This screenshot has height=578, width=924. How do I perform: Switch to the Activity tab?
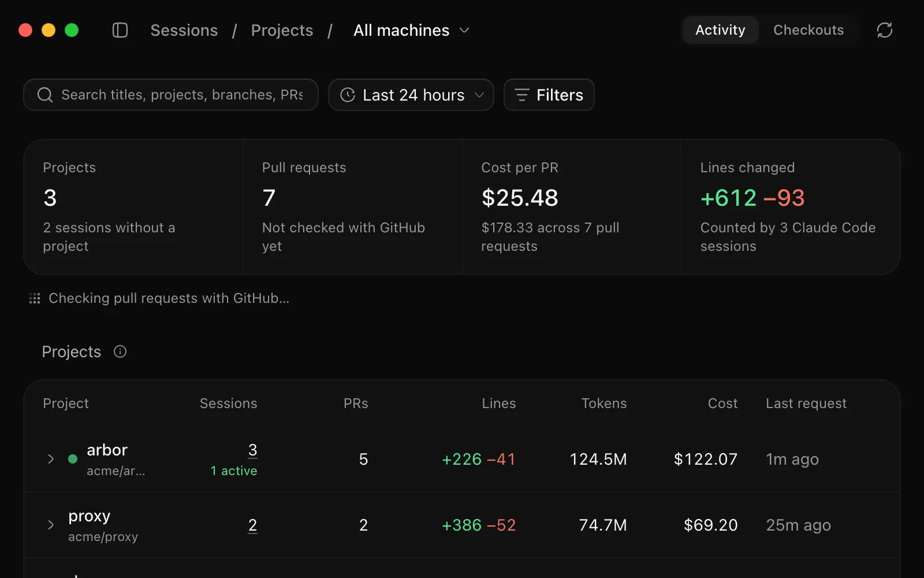720,30
